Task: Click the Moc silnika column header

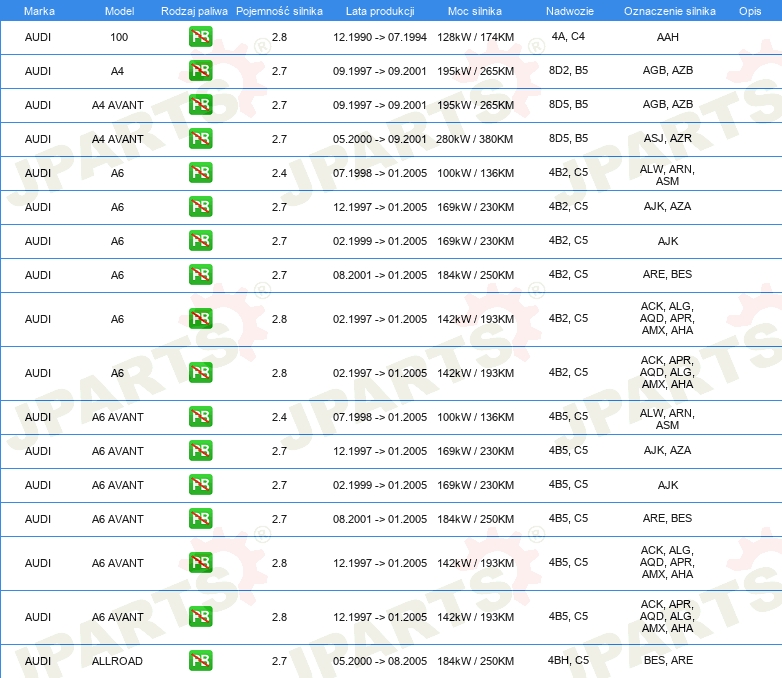Action: 475,11
